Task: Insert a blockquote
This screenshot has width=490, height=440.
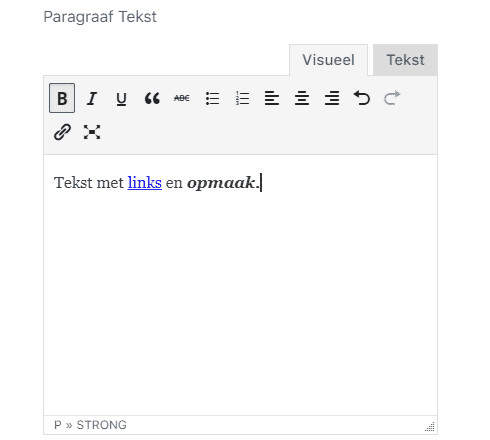Action: [152, 98]
